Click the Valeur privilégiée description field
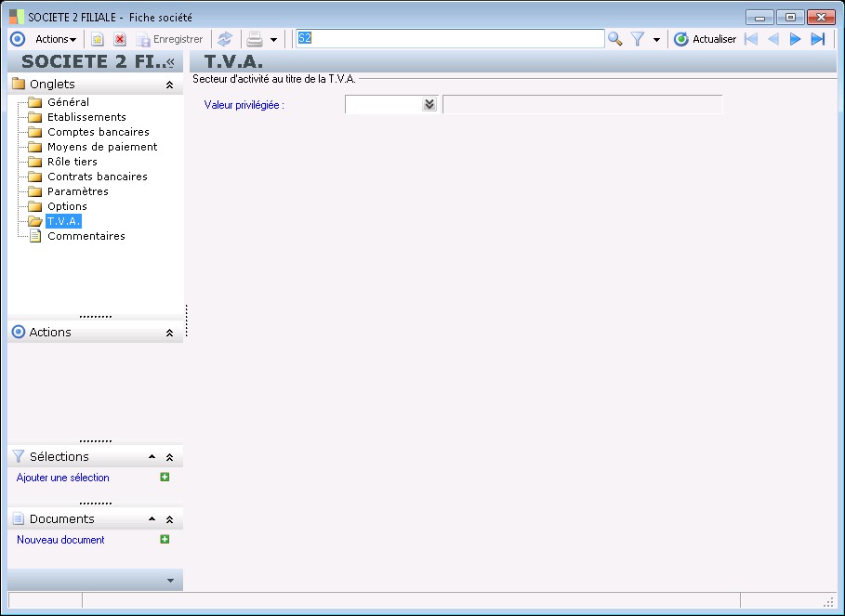Image resolution: width=845 pixels, height=616 pixels. coord(583,104)
